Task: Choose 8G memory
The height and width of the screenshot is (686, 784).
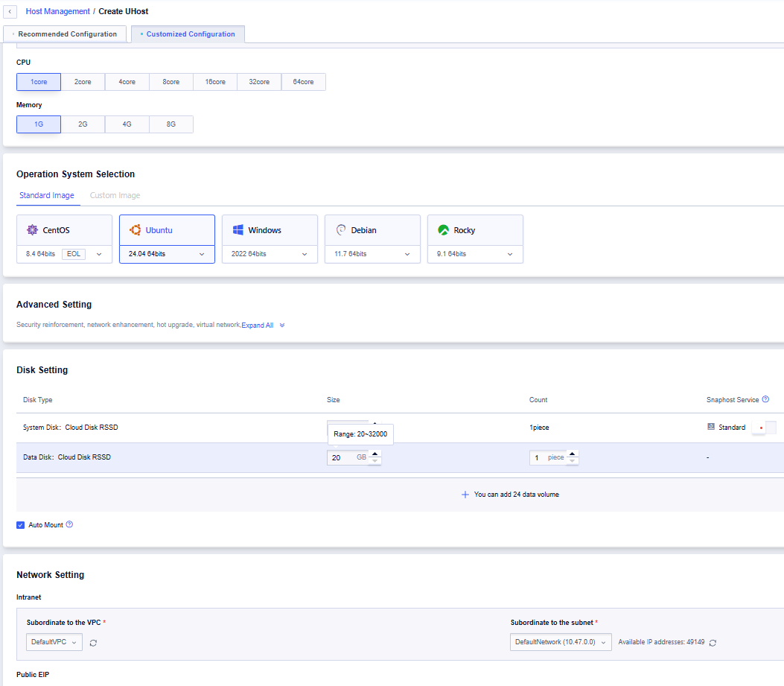Action: (x=171, y=124)
